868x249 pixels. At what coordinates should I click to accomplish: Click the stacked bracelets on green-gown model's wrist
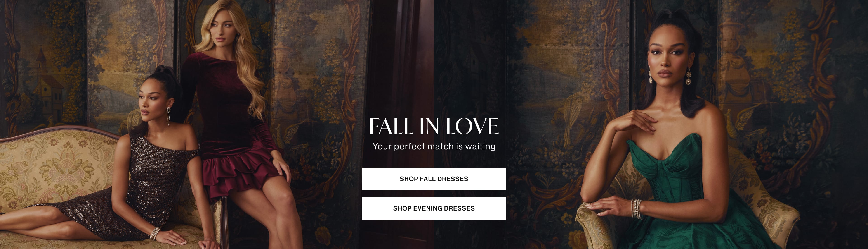pos(636,208)
